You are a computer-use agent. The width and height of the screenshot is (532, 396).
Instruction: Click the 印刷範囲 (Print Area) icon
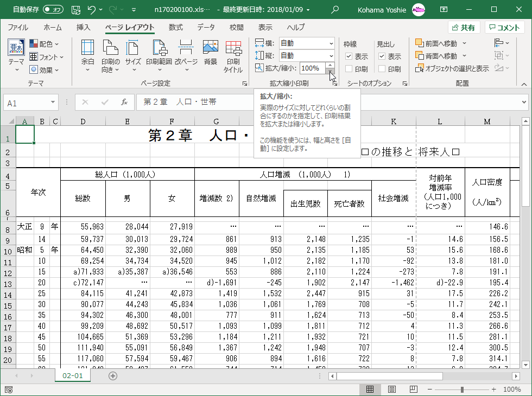[x=159, y=54]
